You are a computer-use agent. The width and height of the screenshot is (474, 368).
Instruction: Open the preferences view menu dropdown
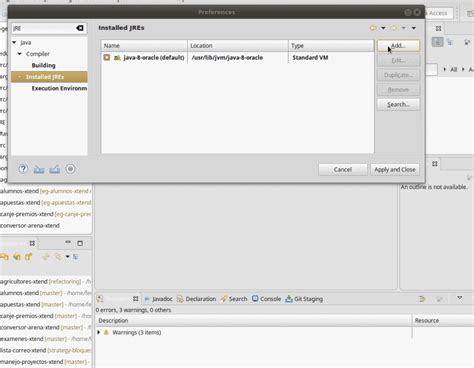(414, 28)
